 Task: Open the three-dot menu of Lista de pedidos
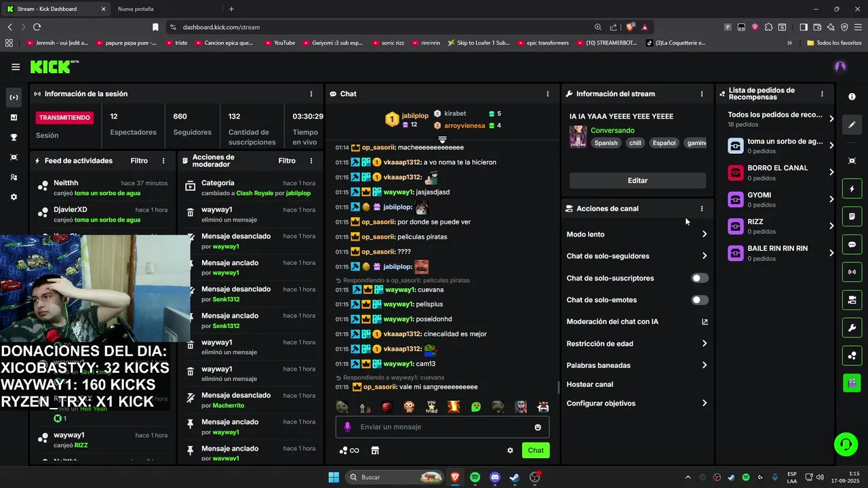tap(822, 94)
